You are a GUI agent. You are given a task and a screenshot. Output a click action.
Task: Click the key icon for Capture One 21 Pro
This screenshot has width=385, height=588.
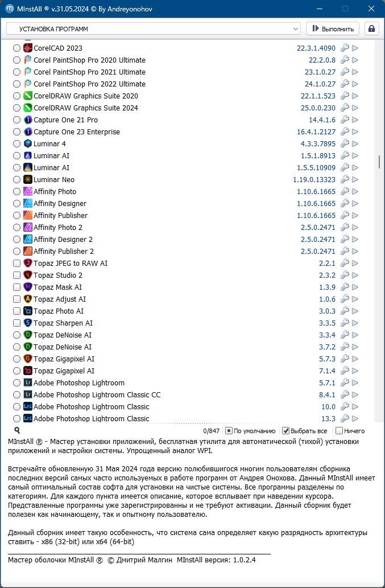(x=345, y=120)
